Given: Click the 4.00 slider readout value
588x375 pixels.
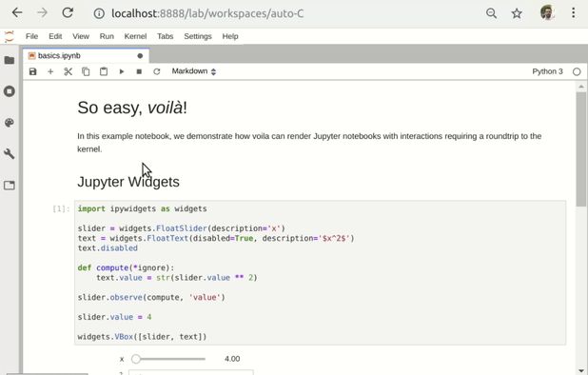Looking at the screenshot, I should tap(232, 359).
